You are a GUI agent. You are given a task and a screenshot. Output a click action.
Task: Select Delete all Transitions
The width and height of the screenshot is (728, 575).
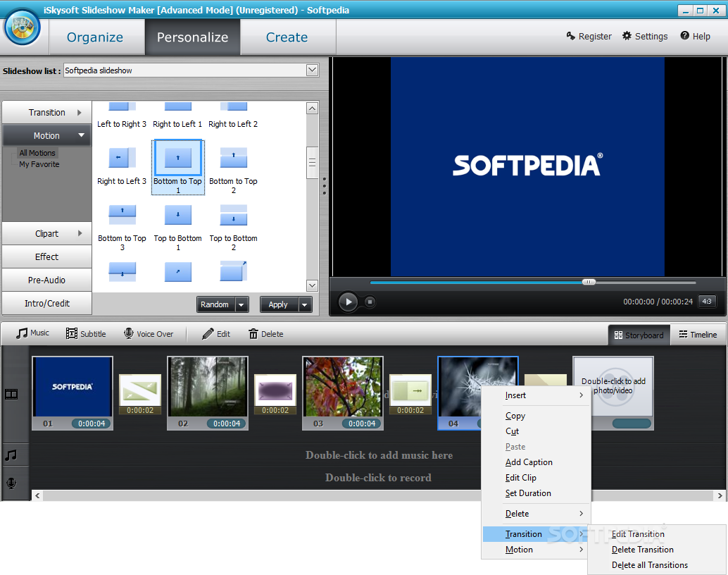[656, 564]
